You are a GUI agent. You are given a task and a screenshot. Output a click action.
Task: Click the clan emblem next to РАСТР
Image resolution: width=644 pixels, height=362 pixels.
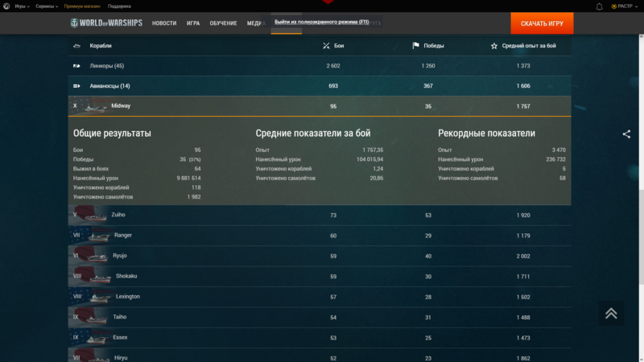(613, 6)
